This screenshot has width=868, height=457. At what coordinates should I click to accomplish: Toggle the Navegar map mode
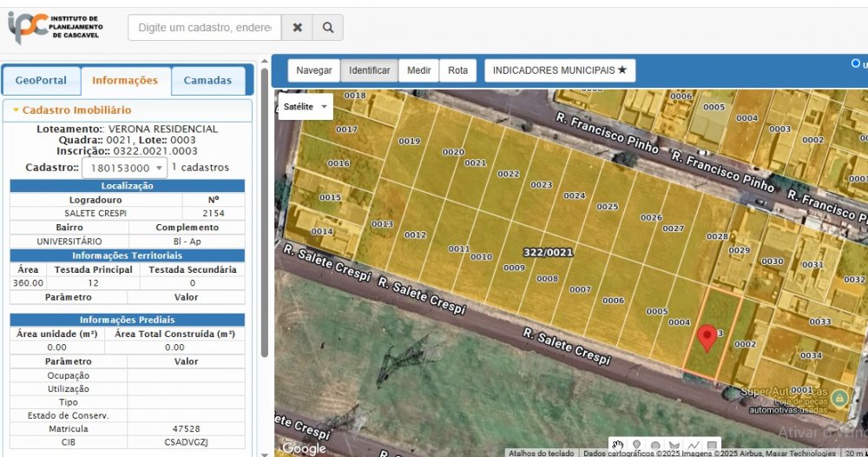314,70
